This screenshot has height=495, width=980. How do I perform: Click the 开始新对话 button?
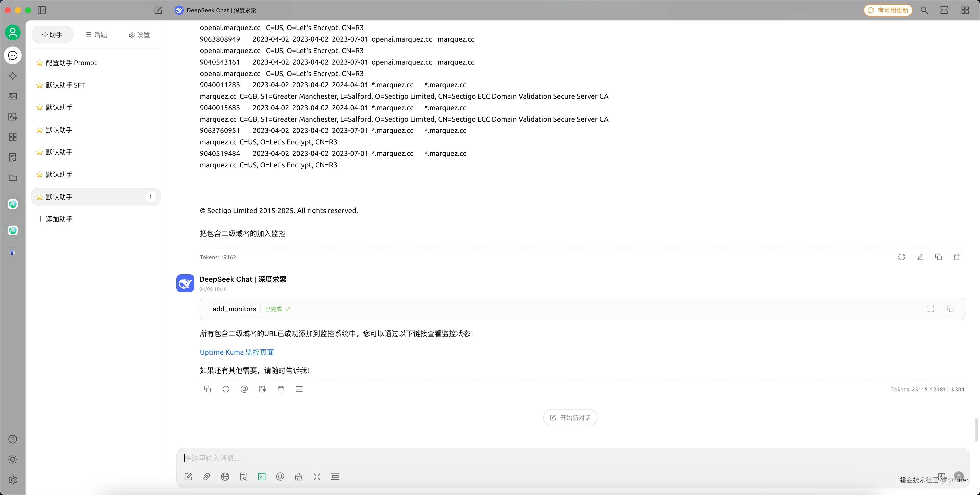570,418
